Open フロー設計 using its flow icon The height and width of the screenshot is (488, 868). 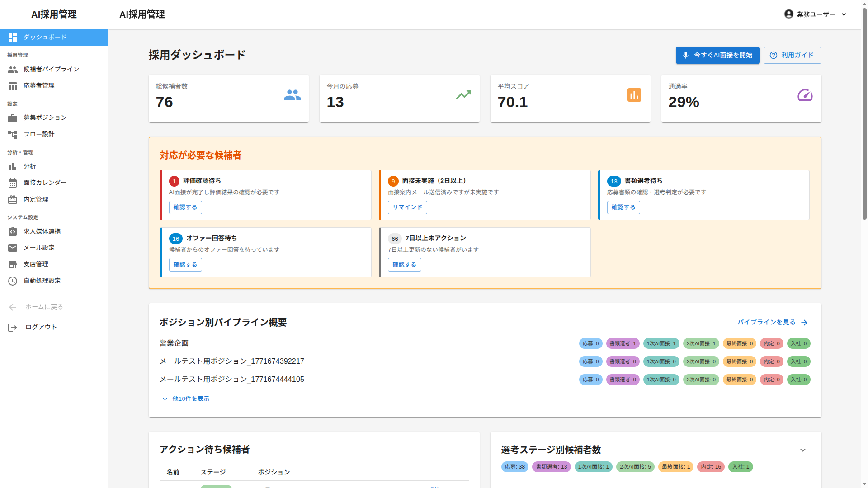13,134
